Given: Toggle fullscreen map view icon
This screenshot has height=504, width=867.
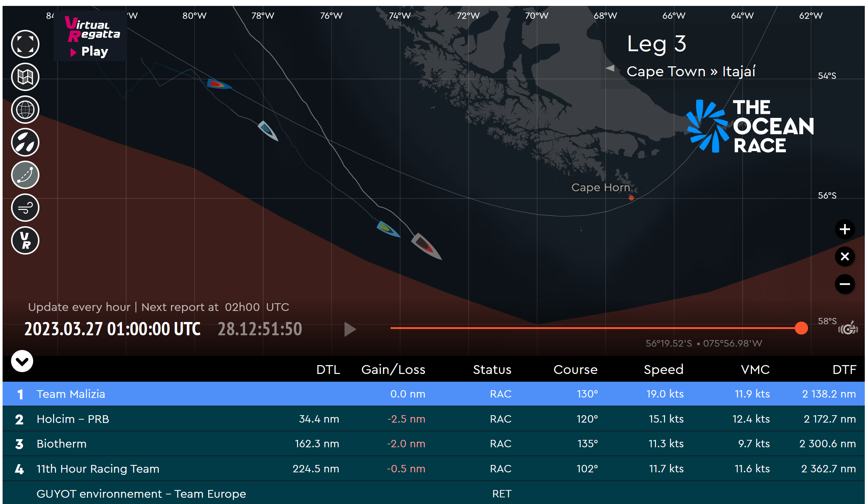Looking at the screenshot, I should coord(25,44).
